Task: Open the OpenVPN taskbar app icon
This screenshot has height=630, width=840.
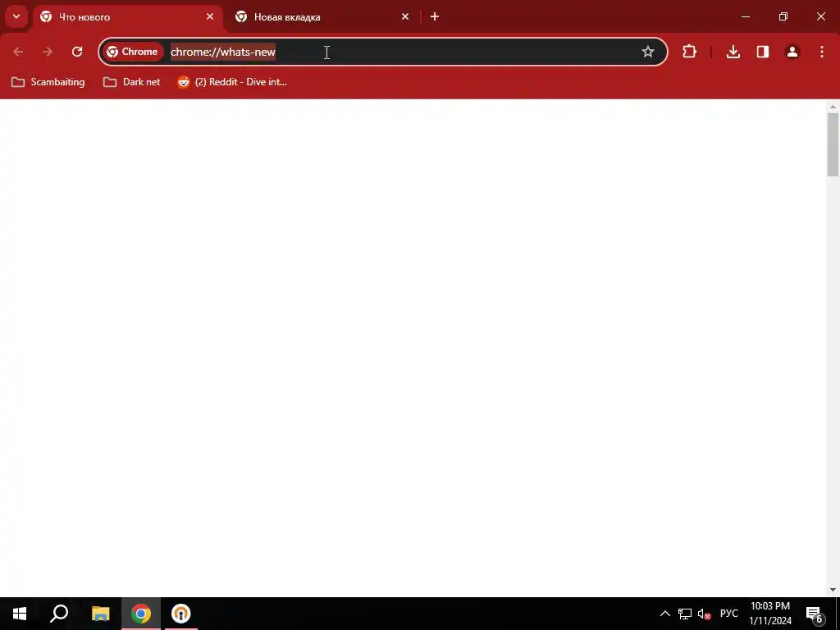Action: click(x=181, y=614)
